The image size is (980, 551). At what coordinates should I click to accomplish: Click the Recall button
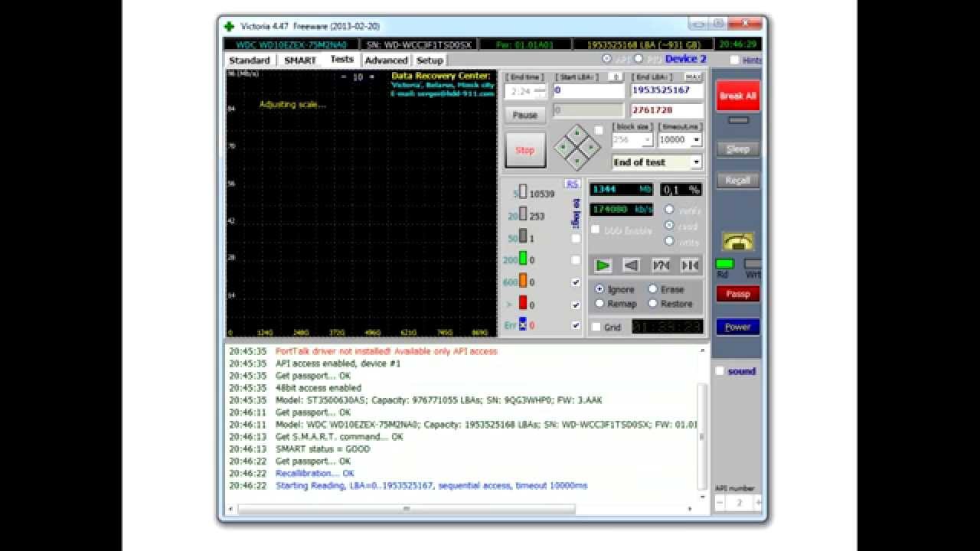[x=738, y=181]
